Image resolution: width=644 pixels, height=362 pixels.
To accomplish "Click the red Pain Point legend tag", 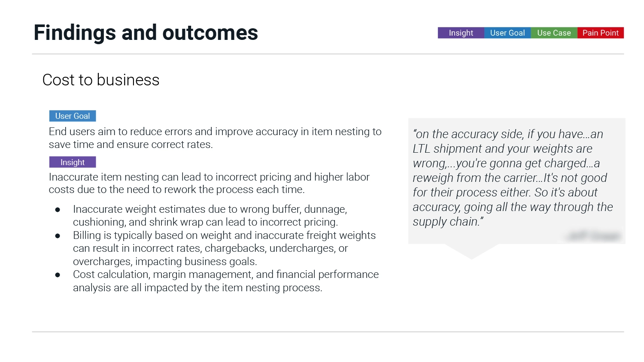I will click(x=600, y=33).
